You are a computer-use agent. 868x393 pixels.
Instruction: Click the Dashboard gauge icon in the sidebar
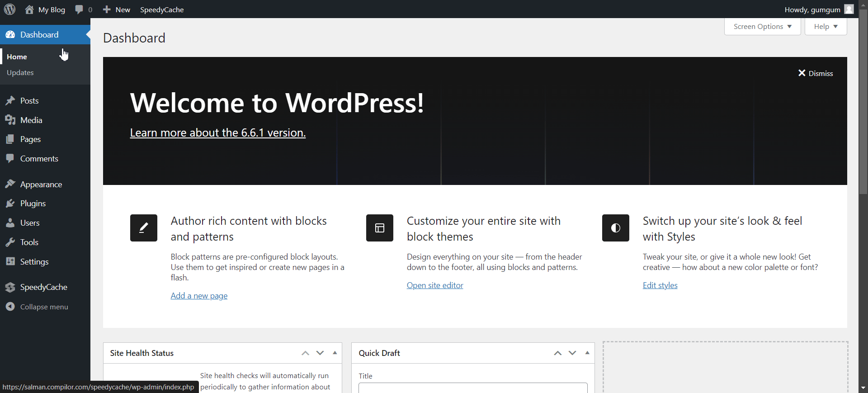tap(10, 35)
